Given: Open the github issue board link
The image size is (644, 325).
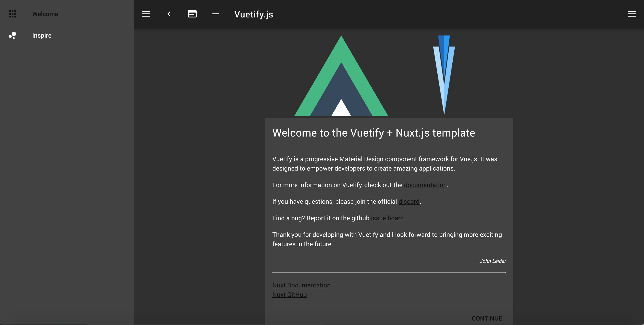Looking at the screenshot, I should click(387, 218).
